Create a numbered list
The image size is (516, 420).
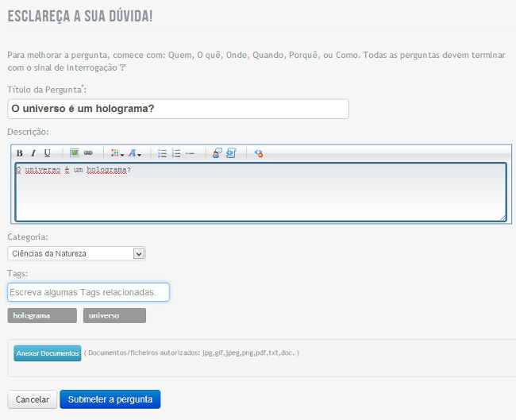point(176,153)
